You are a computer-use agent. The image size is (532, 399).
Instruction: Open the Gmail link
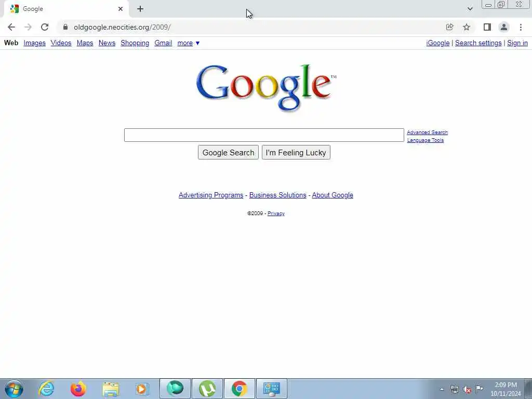[163, 43]
